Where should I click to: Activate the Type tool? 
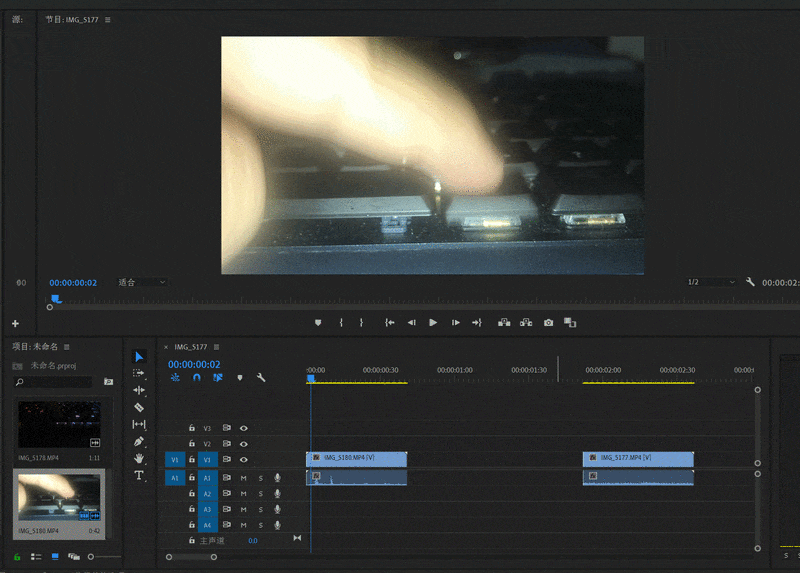(139, 475)
